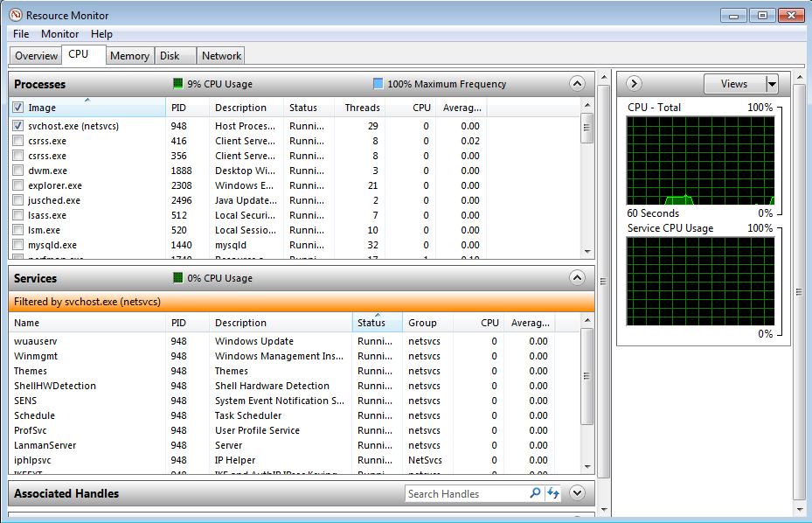812x523 pixels.
Task: Click the search magnifier icon in Associated Handles
Action: [535, 494]
